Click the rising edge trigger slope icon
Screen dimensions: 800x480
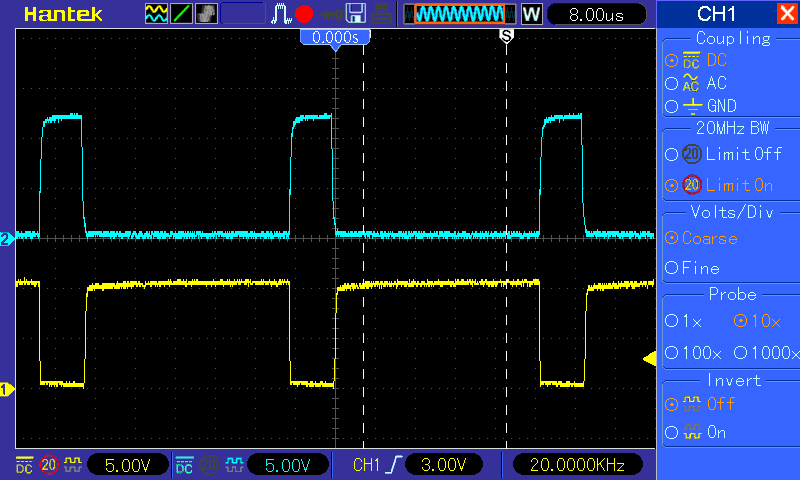click(x=394, y=465)
